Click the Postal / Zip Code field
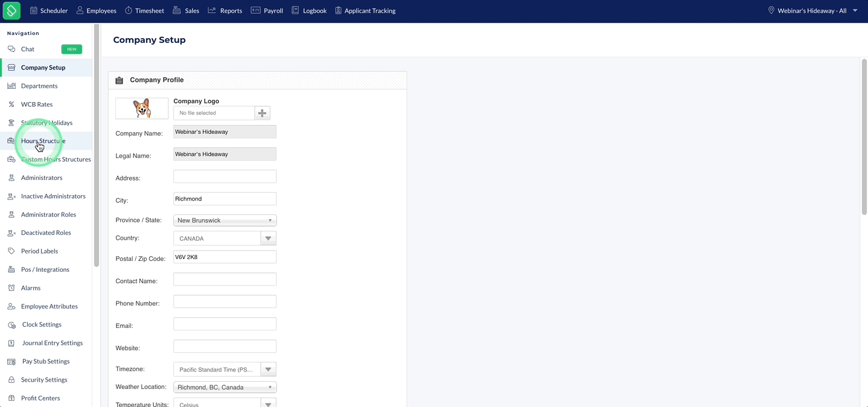The image size is (868, 407). click(x=225, y=257)
